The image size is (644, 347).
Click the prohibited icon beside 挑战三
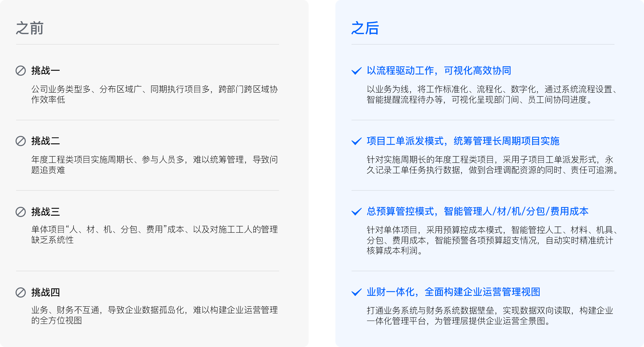click(x=21, y=212)
